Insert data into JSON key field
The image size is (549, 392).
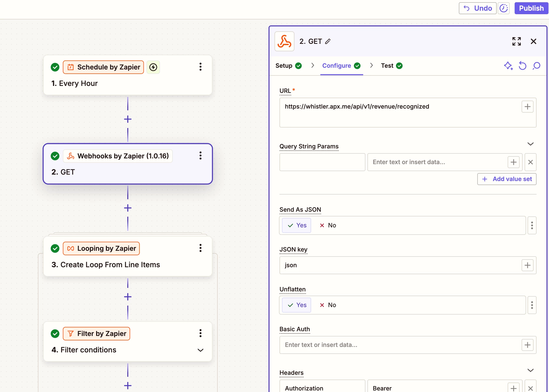pyautogui.click(x=527, y=265)
